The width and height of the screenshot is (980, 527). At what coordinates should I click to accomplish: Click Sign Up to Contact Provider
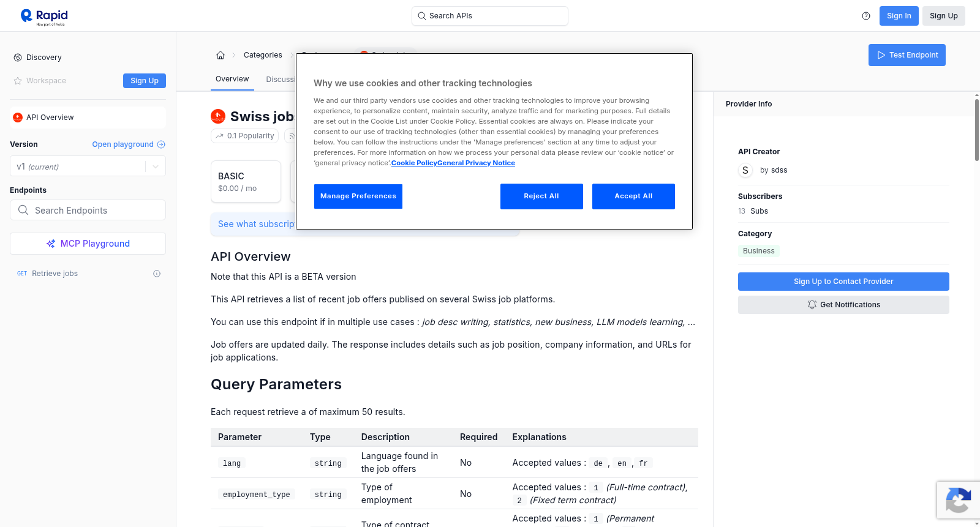[x=843, y=282]
